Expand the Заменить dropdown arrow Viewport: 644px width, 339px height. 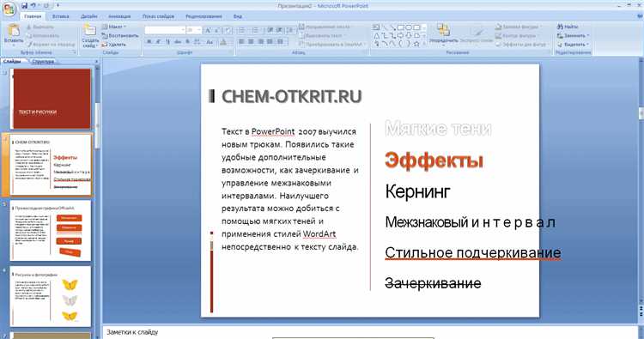[x=588, y=36]
